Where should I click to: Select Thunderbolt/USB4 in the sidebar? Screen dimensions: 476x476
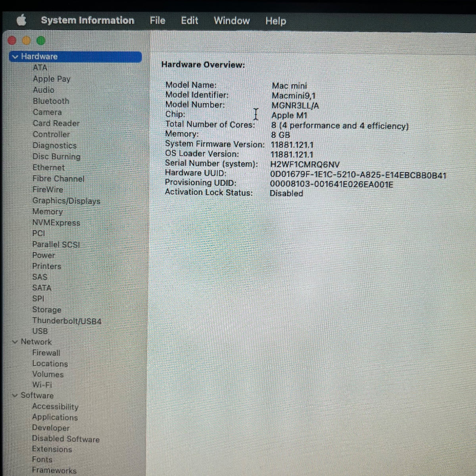[x=67, y=321]
